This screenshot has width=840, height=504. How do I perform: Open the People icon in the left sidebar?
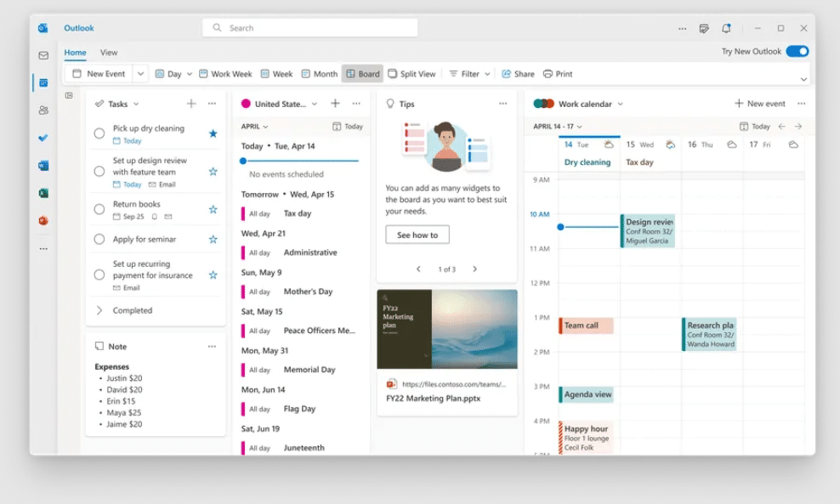click(x=43, y=110)
